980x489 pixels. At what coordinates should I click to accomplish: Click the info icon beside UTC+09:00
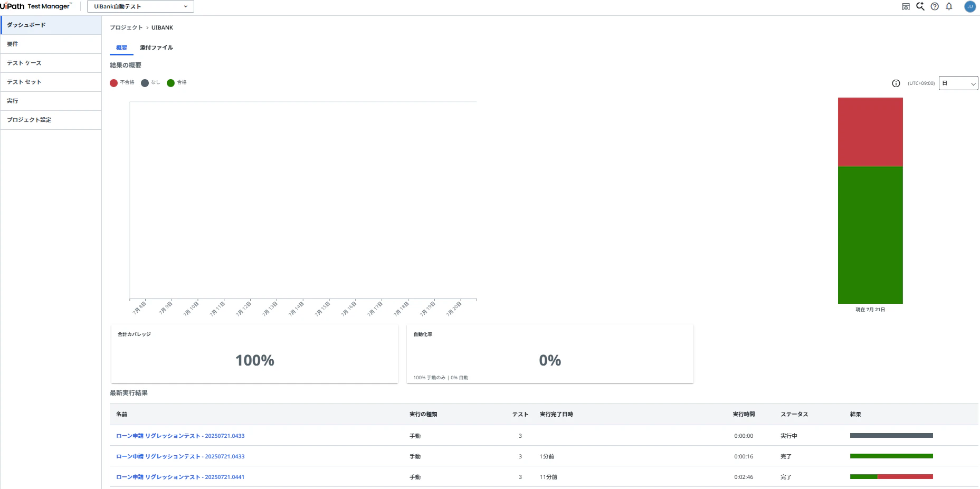click(896, 83)
